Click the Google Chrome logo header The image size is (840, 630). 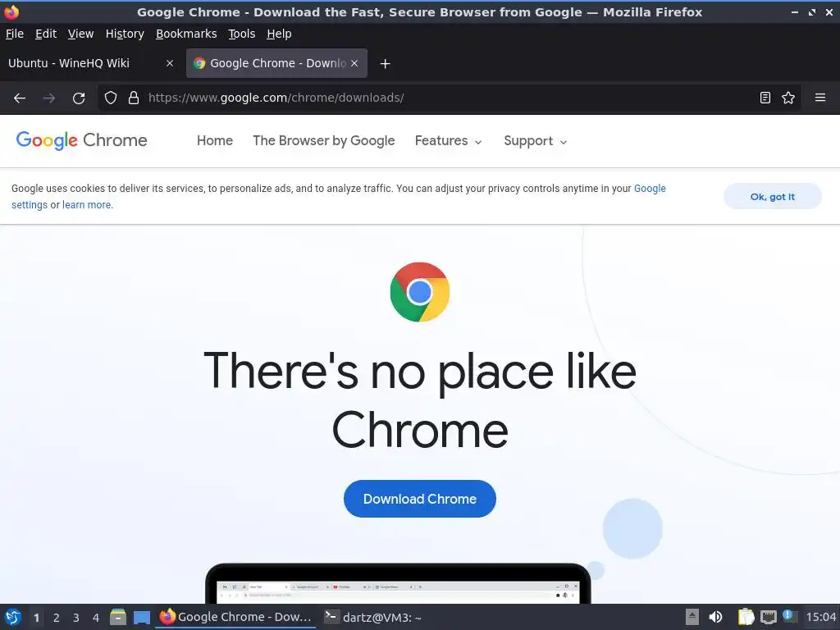pos(81,140)
